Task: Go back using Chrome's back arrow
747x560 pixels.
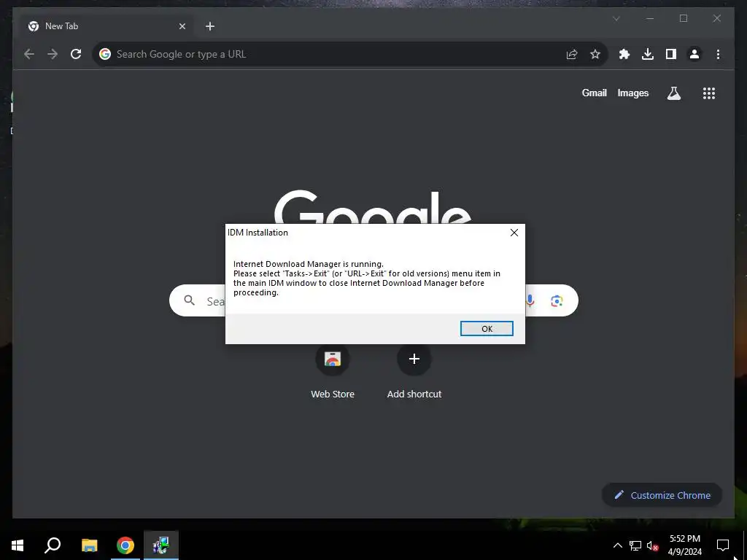Action: pos(29,54)
